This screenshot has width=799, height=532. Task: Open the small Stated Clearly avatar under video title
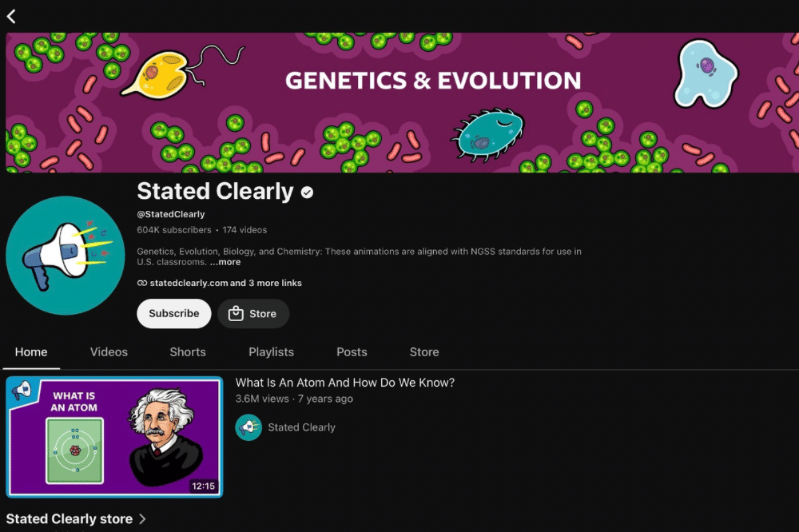[248, 427]
